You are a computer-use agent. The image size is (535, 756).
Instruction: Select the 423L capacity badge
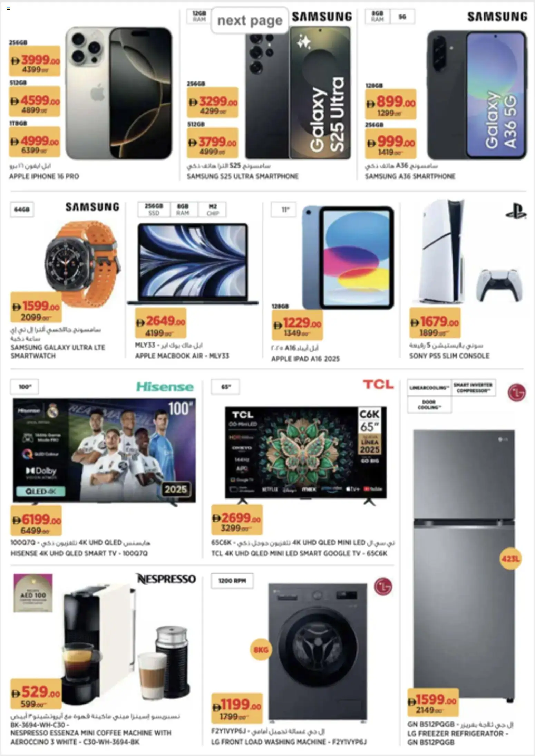[x=510, y=558]
